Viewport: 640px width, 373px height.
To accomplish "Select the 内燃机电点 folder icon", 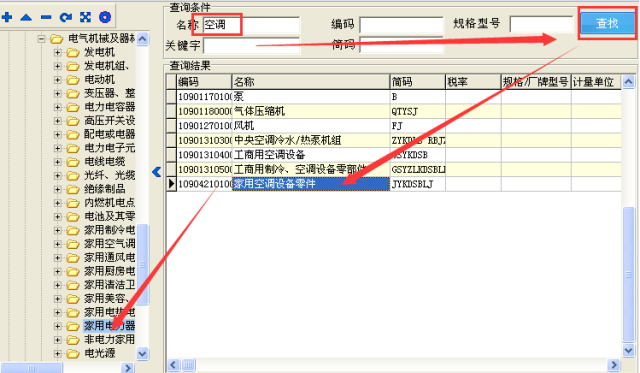I will click(x=73, y=203).
